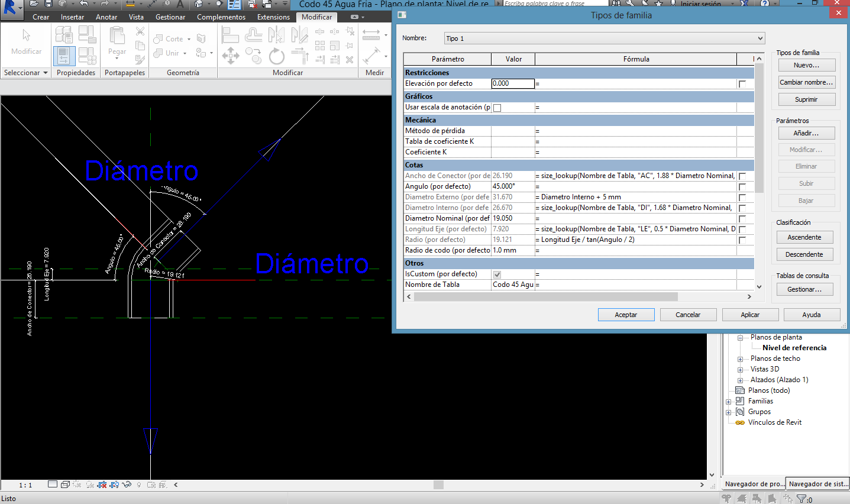The width and height of the screenshot is (850, 504).
Task: Check the Diametro Interno lock checkbox
Action: tap(742, 208)
